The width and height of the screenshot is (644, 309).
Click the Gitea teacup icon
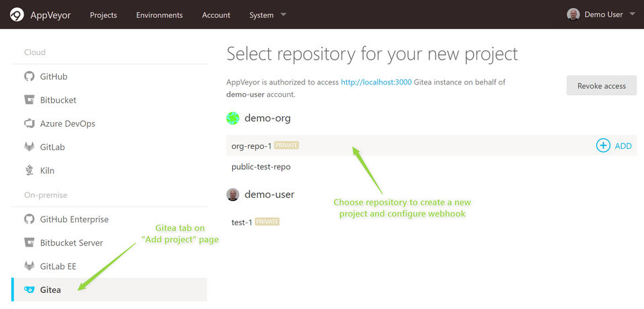click(29, 290)
